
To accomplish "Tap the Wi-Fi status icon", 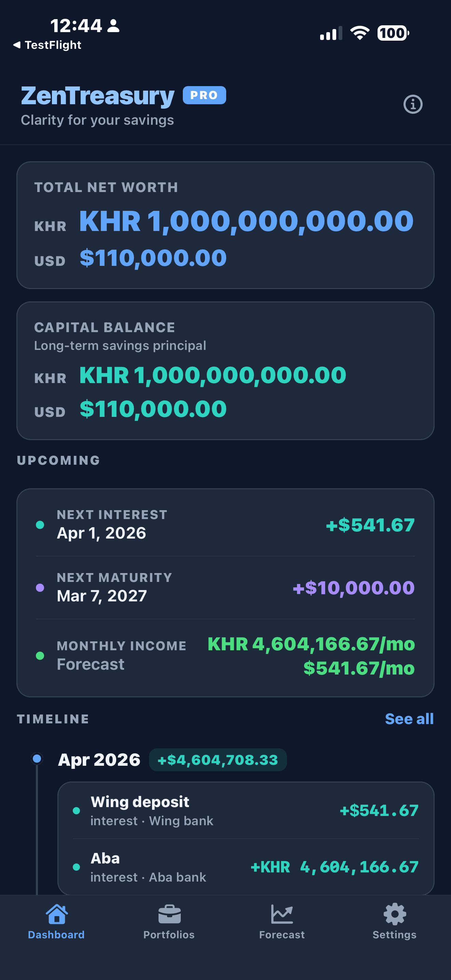I will click(x=359, y=33).
